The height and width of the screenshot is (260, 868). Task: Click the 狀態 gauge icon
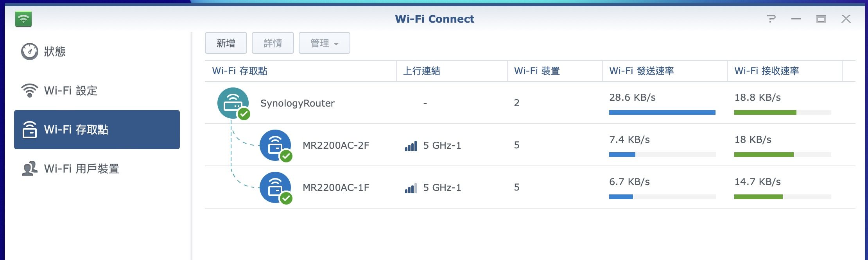click(29, 52)
